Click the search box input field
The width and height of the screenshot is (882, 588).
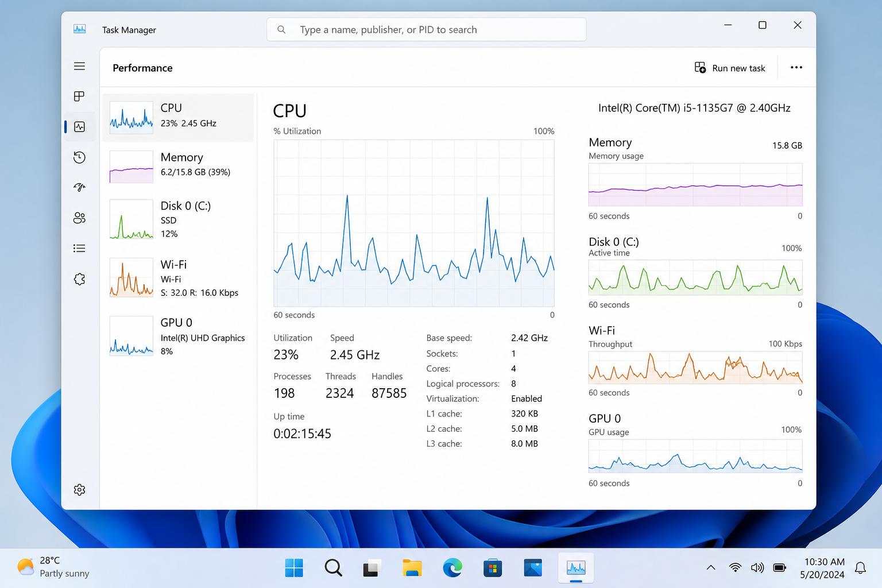(x=426, y=29)
